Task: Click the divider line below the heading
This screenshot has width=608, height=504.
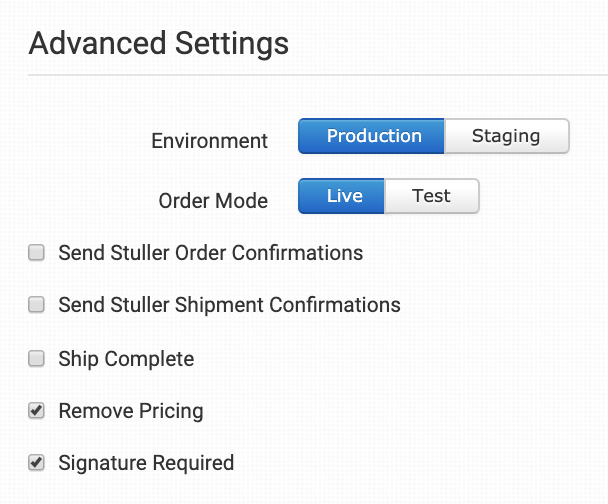Action: [x=317, y=75]
